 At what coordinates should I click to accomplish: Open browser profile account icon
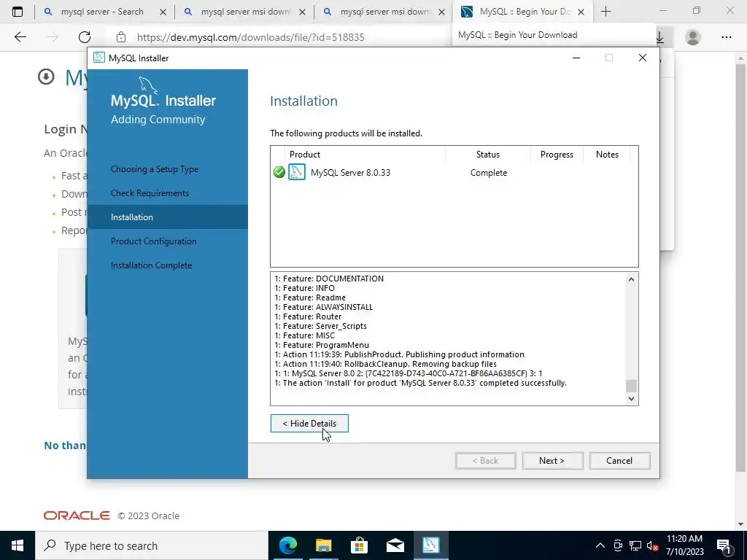tap(693, 36)
